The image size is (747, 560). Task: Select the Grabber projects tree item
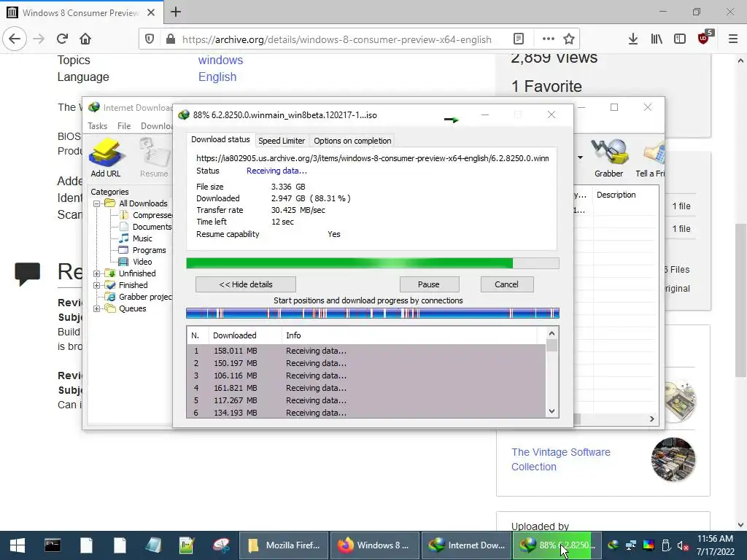coord(139,297)
